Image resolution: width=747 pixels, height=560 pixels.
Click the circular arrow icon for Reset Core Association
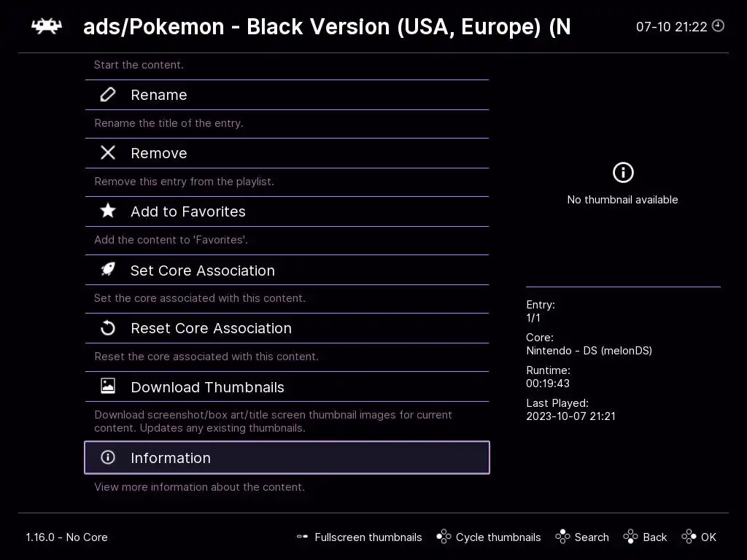tap(108, 328)
